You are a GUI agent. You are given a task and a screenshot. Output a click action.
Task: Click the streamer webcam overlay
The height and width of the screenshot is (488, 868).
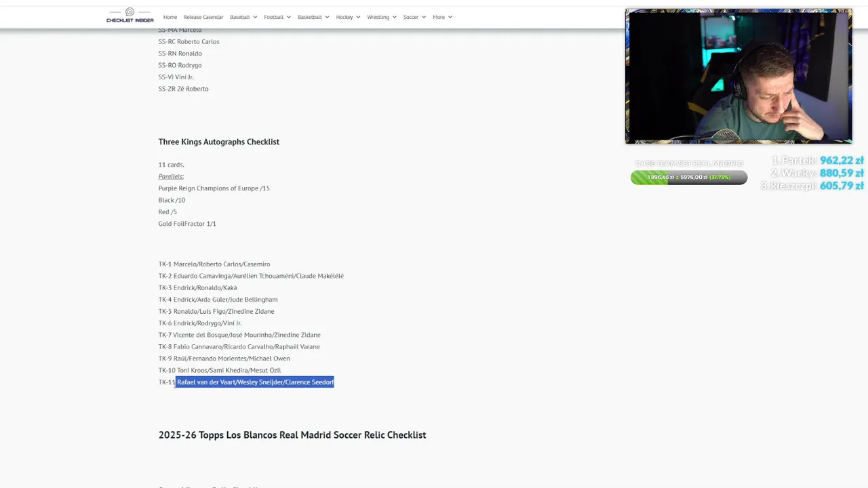click(738, 77)
